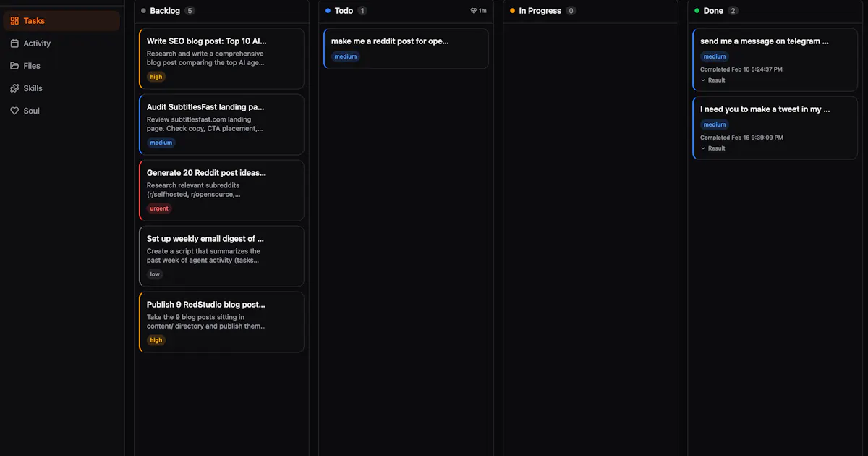Click the Research and write a comprehensive description
This screenshot has width=868, height=456.
tap(206, 58)
